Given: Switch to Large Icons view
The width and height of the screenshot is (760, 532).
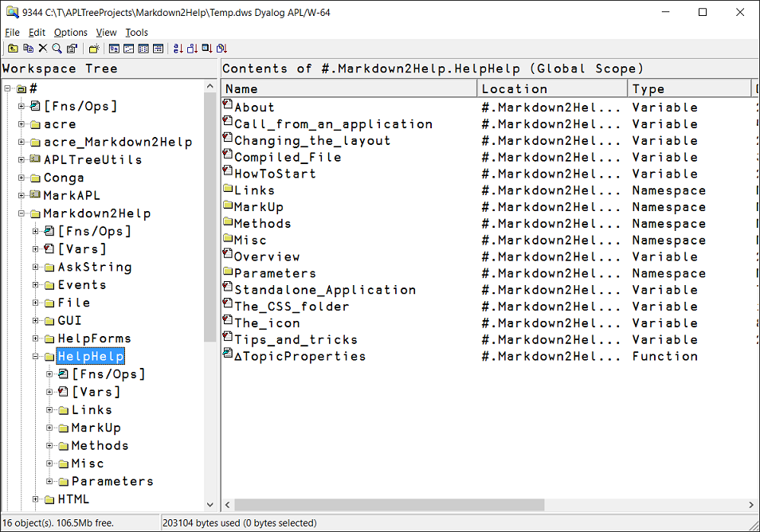Looking at the screenshot, I should [115, 49].
